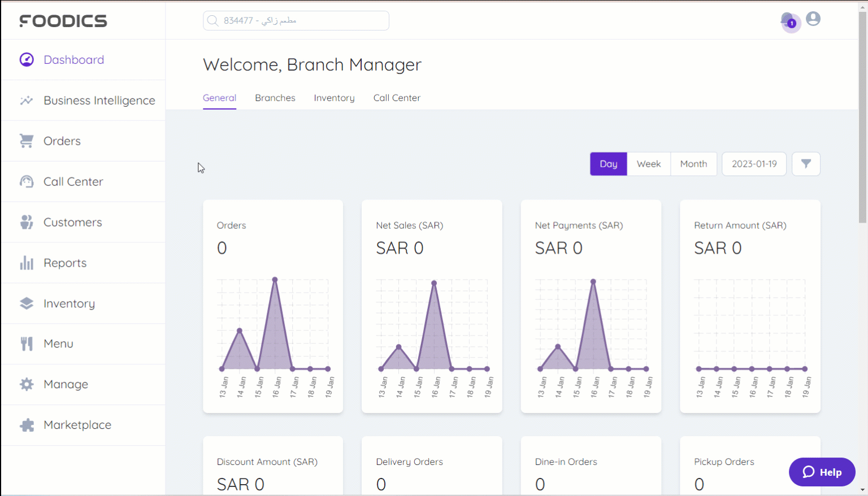Open the filter funnel button
This screenshot has height=496, width=868.
point(806,164)
